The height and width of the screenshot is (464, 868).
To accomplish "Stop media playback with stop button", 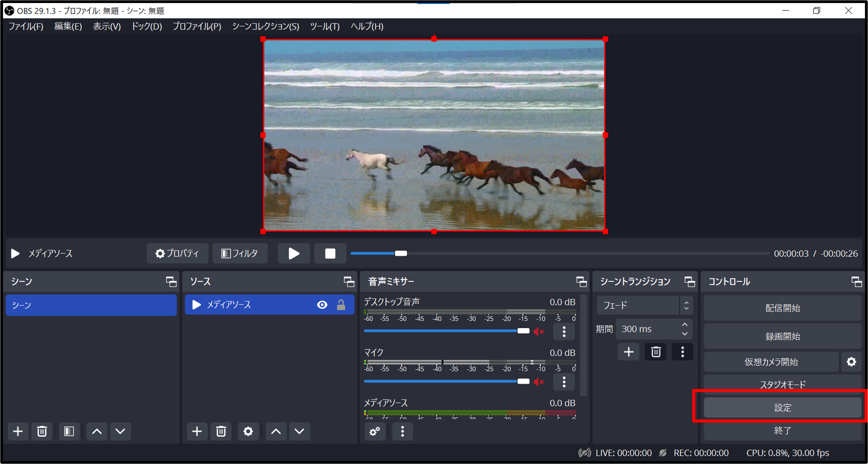I will [x=330, y=254].
